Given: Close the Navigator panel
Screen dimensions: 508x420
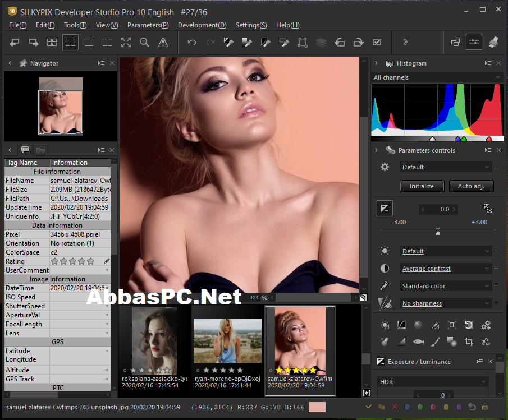Looking at the screenshot, I should (112, 63).
